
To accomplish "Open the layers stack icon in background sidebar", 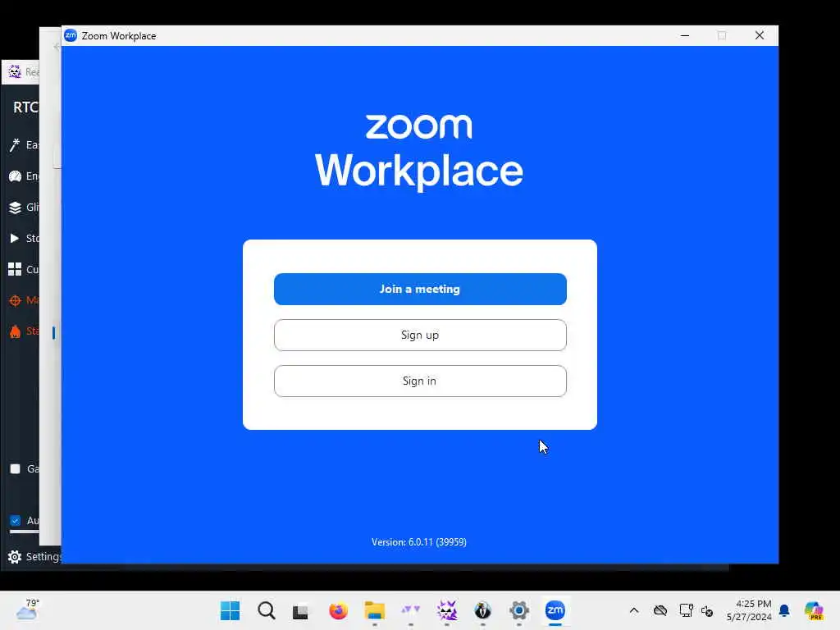I will click(15, 208).
